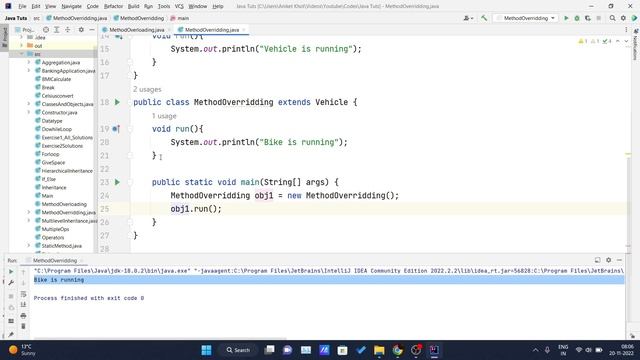Open the Refactor menu
640x360 pixels.
coord(113,6)
